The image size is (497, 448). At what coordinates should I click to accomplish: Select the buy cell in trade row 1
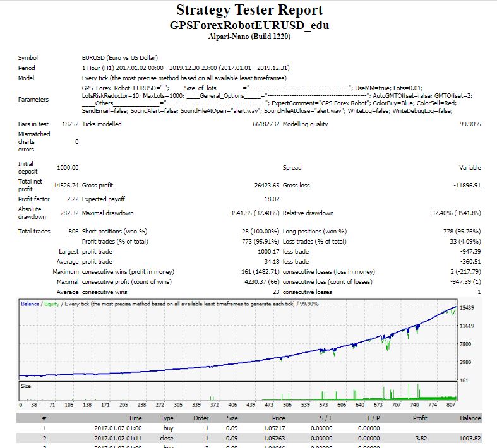168,428
